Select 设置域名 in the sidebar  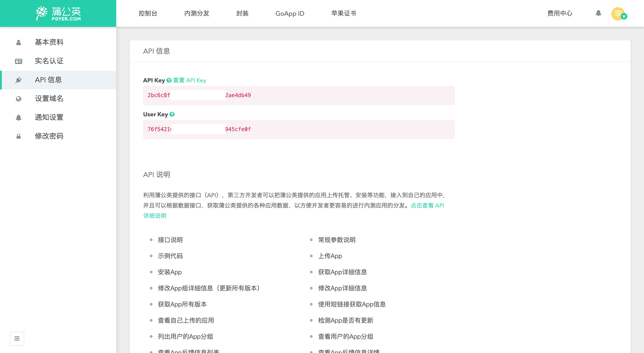click(x=58, y=99)
